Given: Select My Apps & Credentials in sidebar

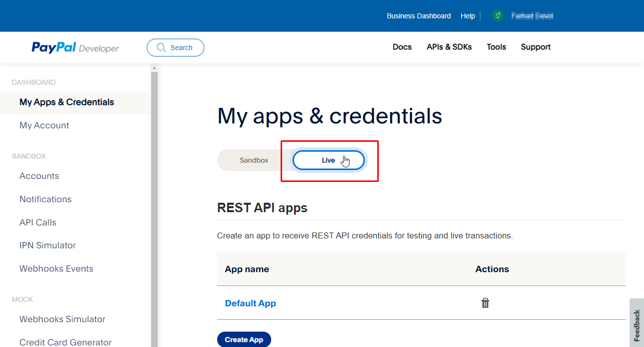Looking at the screenshot, I should 75,103.
